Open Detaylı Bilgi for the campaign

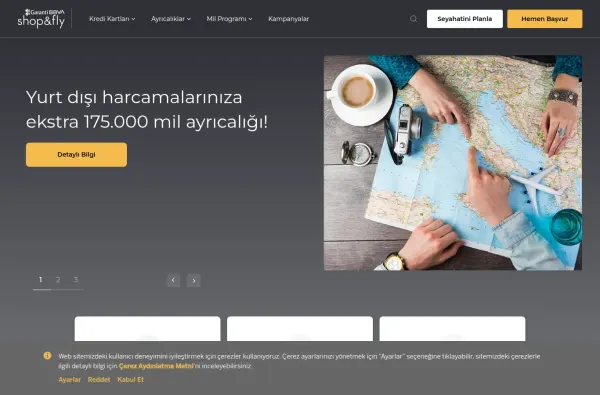point(77,155)
